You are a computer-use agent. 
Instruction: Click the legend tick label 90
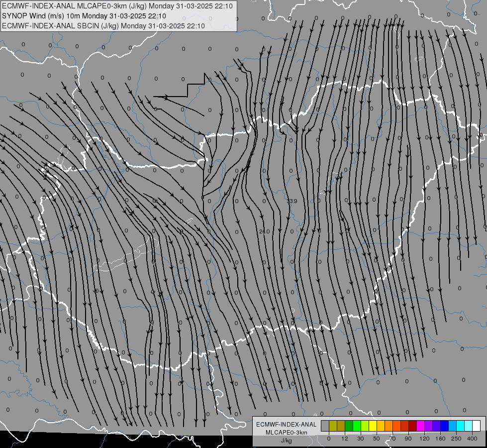(x=408, y=439)
